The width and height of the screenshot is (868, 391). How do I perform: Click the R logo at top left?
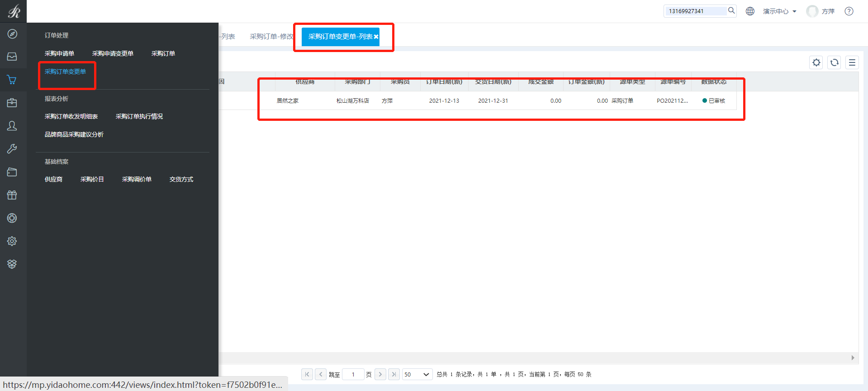(x=14, y=11)
